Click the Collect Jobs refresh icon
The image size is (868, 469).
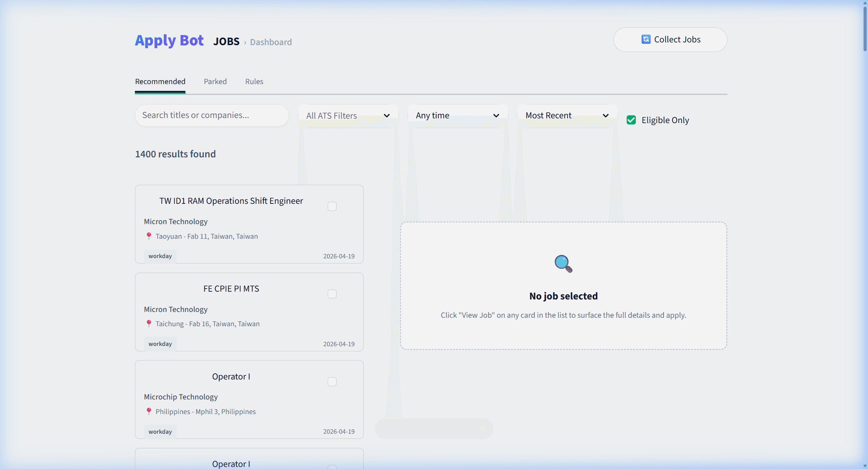(x=646, y=39)
